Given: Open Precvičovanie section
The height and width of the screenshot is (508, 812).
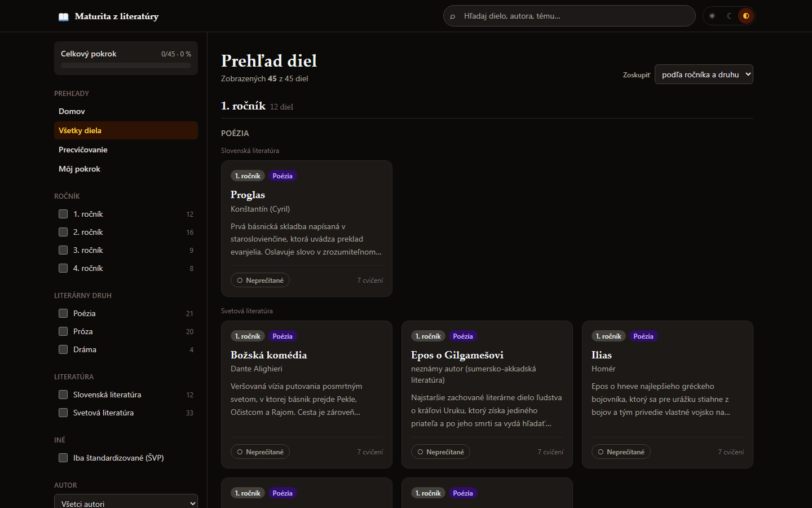Looking at the screenshot, I should click(126, 150).
